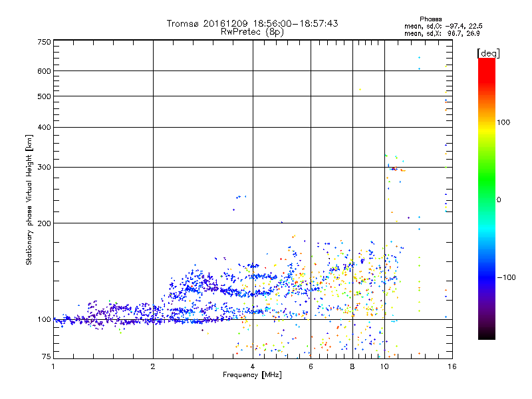Click the y-axis tick label '100' on the left axis
The height and width of the screenshot is (399, 532).
45,319
